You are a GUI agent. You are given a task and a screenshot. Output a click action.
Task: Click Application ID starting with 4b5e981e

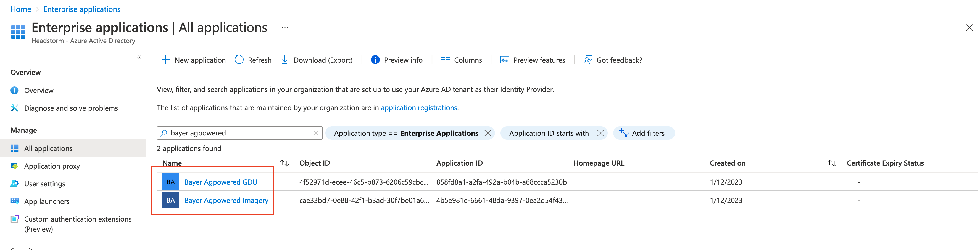502,200
